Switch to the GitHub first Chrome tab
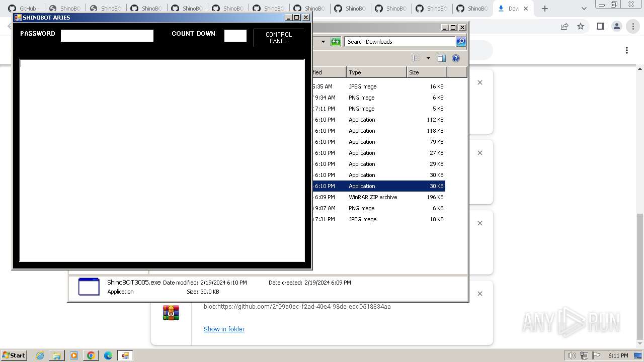Screen dimensions: 644x362 click(x=24, y=9)
